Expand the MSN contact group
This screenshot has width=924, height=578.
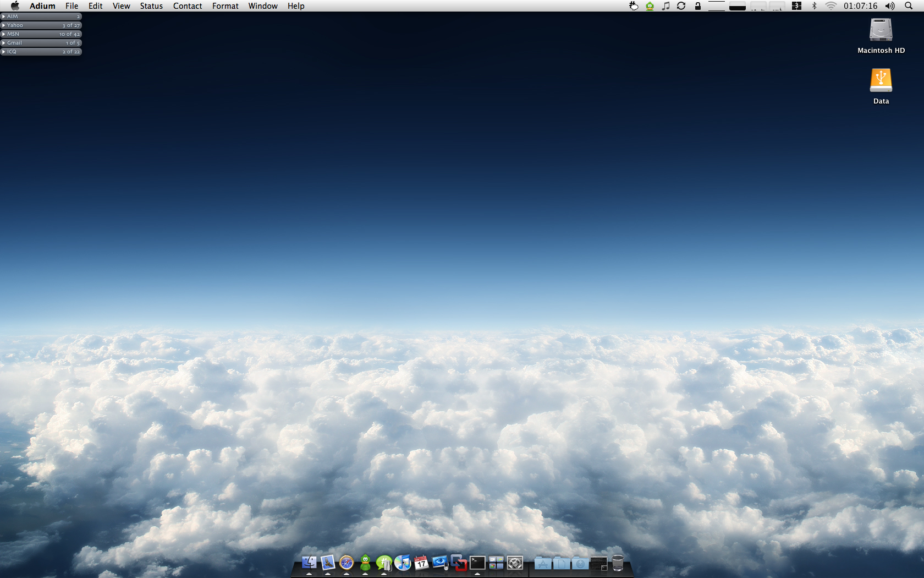(4, 34)
